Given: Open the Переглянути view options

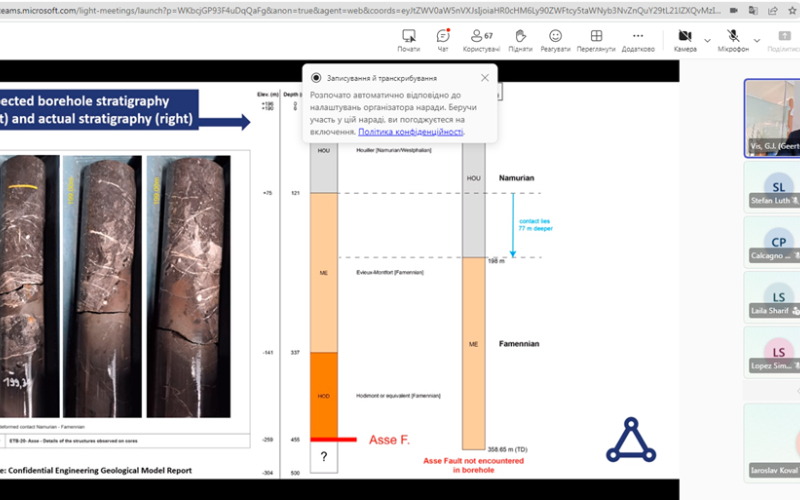Looking at the screenshot, I should (596, 40).
